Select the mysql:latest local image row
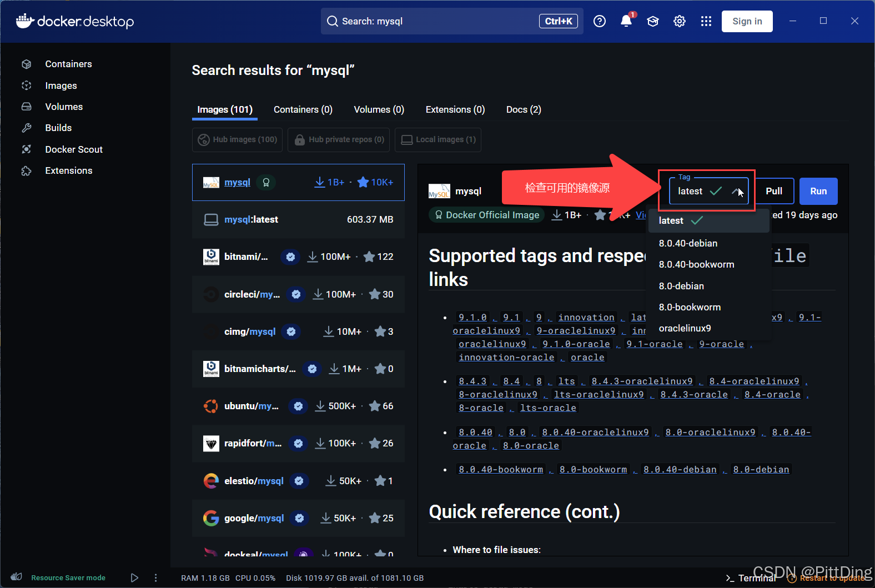This screenshot has width=875, height=588. (298, 220)
